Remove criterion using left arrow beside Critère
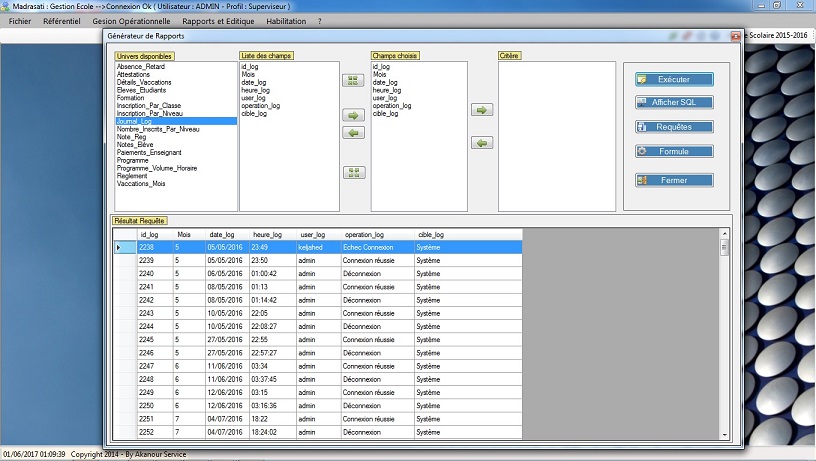This screenshot has width=816, height=461. [482, 143]
